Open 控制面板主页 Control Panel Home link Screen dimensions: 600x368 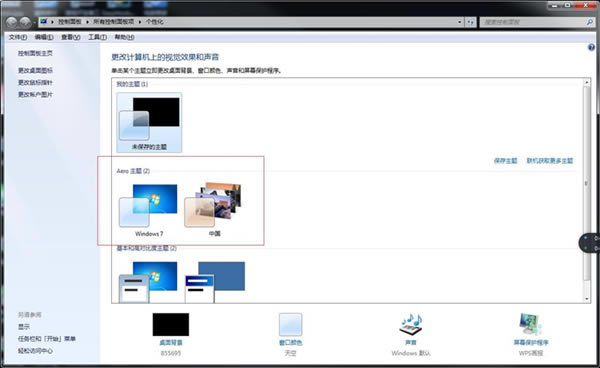click(35, 53)
